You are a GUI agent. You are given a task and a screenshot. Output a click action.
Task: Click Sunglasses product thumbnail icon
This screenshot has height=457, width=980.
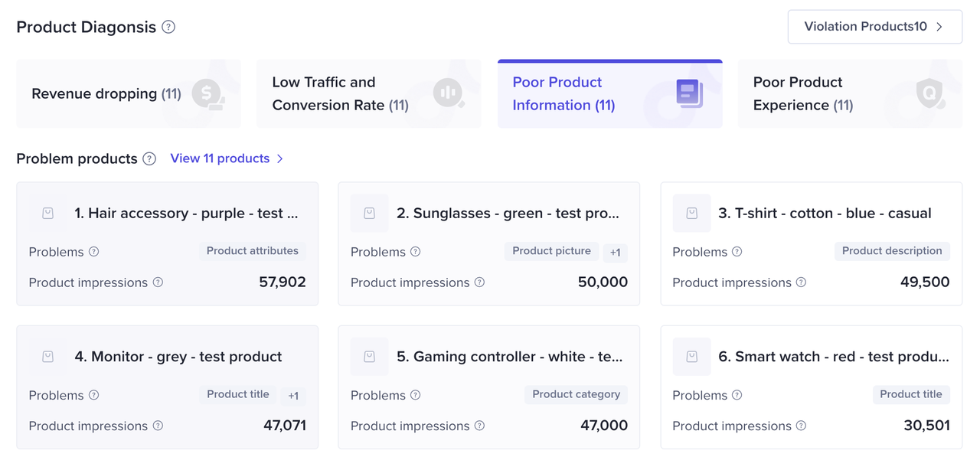coord(369,214)
